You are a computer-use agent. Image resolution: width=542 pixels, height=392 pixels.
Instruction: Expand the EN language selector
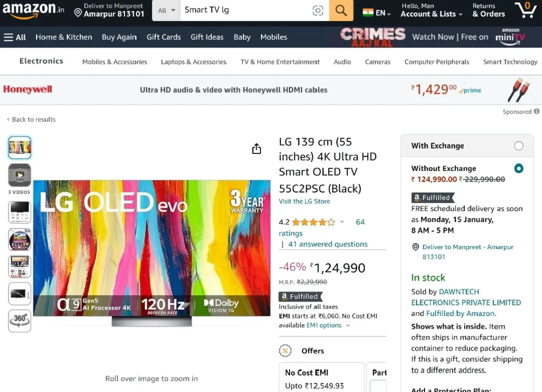(377, 13)
